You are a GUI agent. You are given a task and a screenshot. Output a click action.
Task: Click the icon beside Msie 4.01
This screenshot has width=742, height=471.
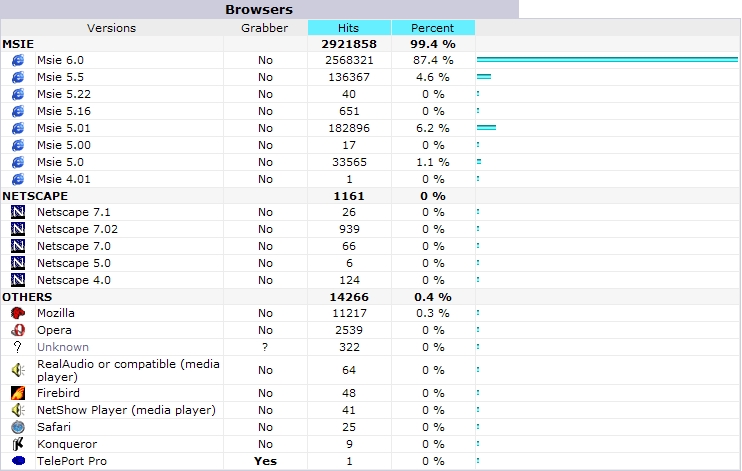click(x=18, y=179)
